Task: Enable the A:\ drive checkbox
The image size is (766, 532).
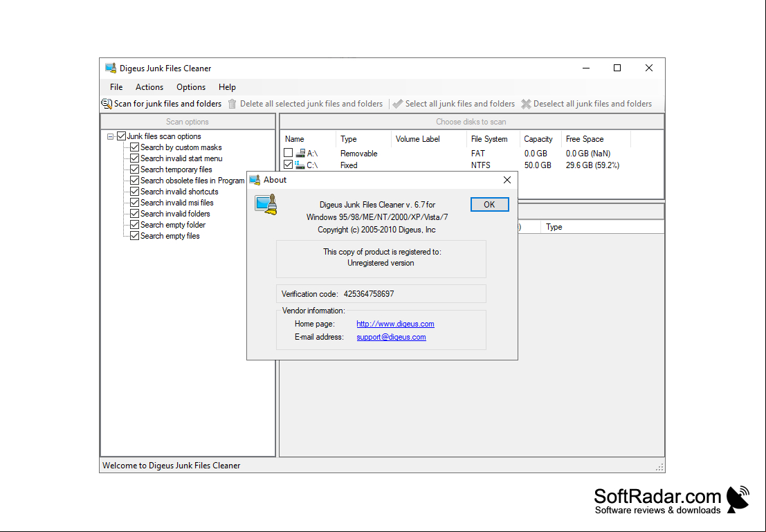Action: (289, 153)
